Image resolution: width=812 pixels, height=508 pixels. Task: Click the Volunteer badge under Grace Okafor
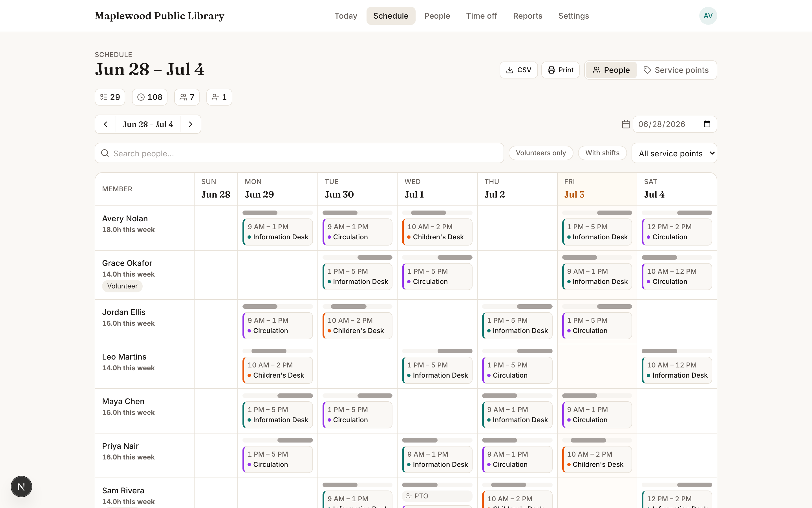pyautogui.click(x=122, y=286)
